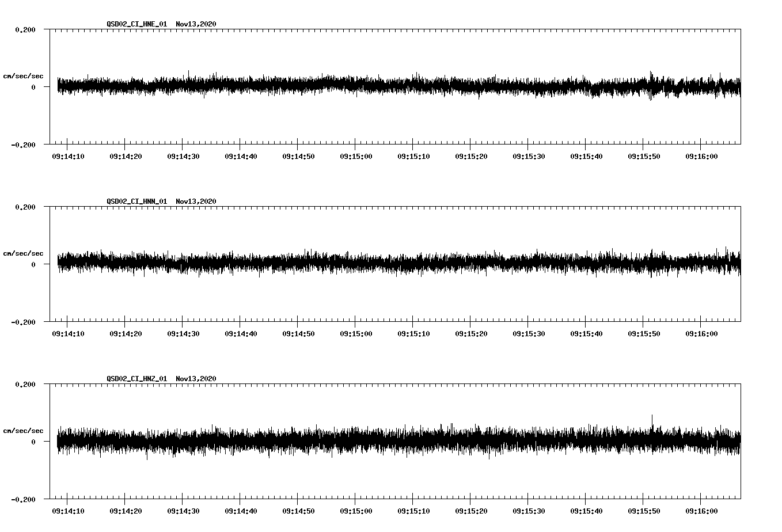Screen dimensions: 782x532
Task: Click the Nov13,2020 date on the HNZ trace
Action: coord(195,379)
